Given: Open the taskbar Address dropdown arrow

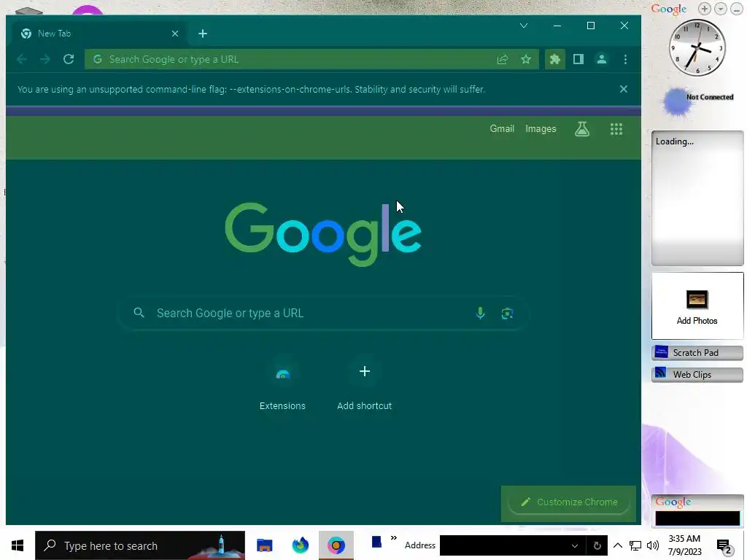Looking at the screenshot, I should tap(575, 545).
